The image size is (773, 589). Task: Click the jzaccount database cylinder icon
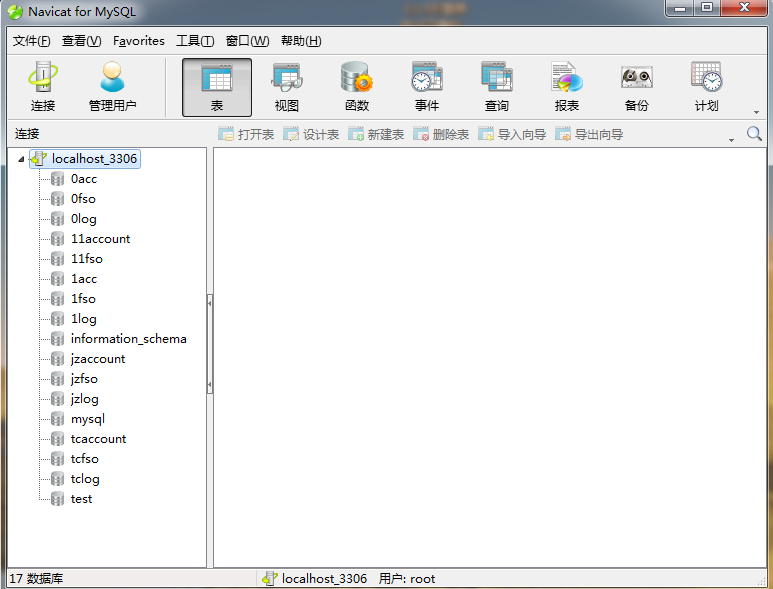(58, 359)
